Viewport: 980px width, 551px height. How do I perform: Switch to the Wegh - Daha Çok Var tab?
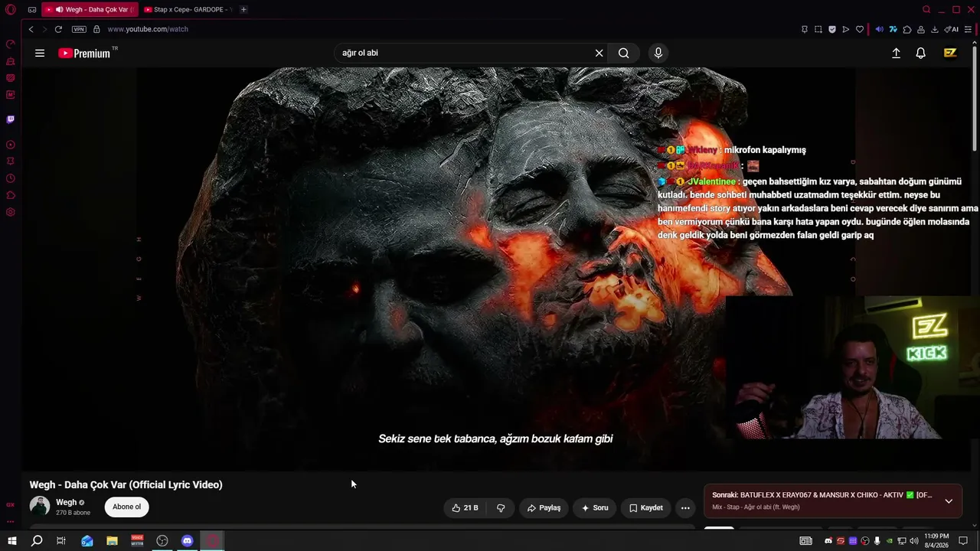[89, 10]
